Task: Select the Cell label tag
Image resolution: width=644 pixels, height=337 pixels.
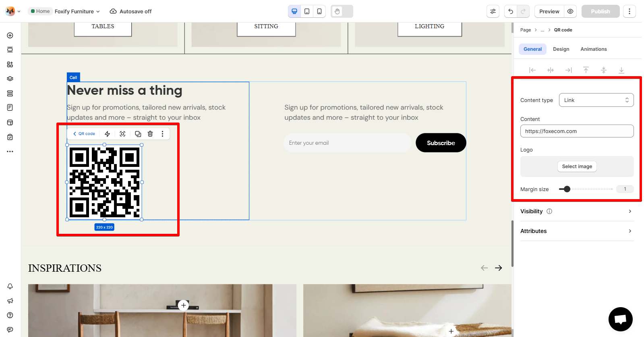Action: 73,77
